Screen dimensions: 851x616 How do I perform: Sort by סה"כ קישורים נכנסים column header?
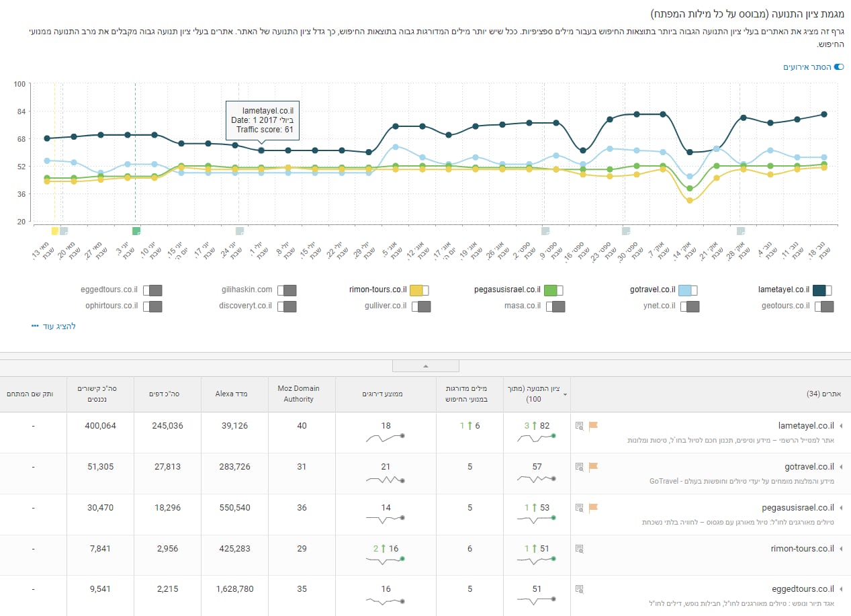[100, 394]
